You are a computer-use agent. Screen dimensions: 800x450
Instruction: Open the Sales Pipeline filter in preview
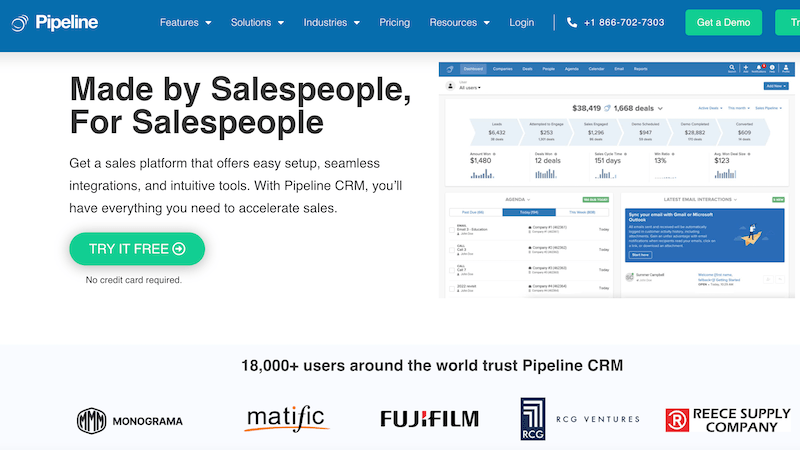(x=768, y=108)
